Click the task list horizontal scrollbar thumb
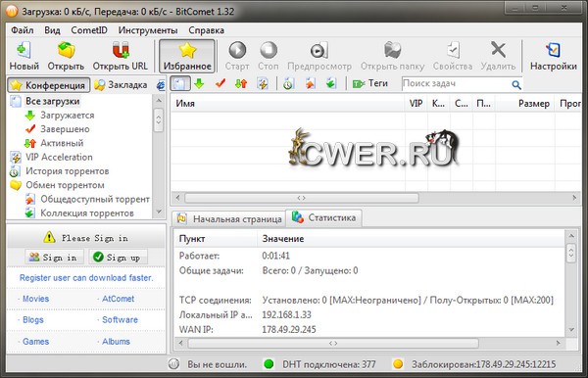Image resolution: width=588 pixels, height=378 pixels. 302,198
